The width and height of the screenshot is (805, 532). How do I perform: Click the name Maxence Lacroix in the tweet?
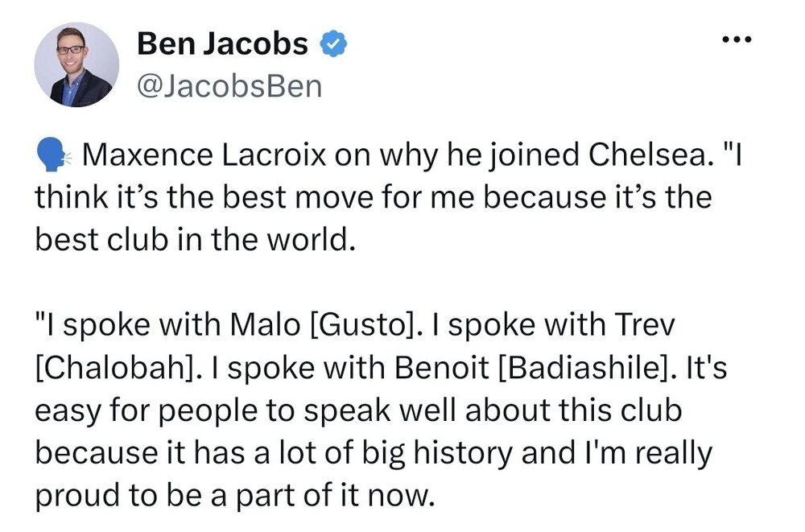point(204,155)
